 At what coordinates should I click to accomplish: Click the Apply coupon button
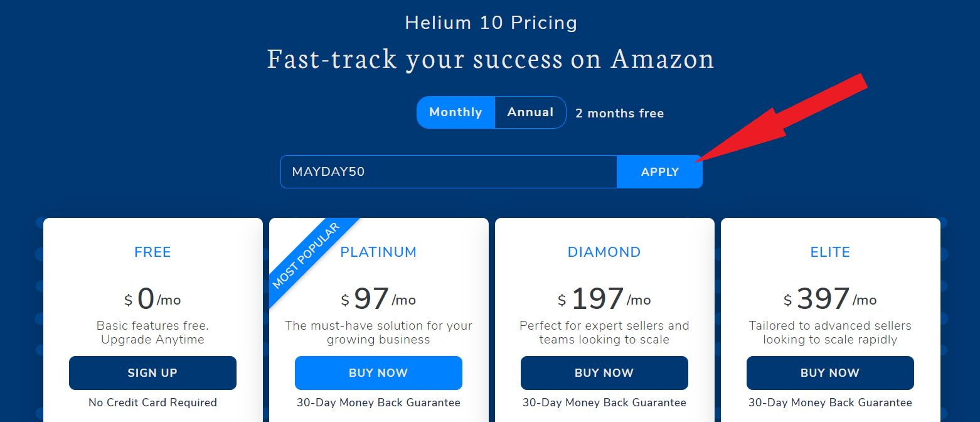[659, 171]
